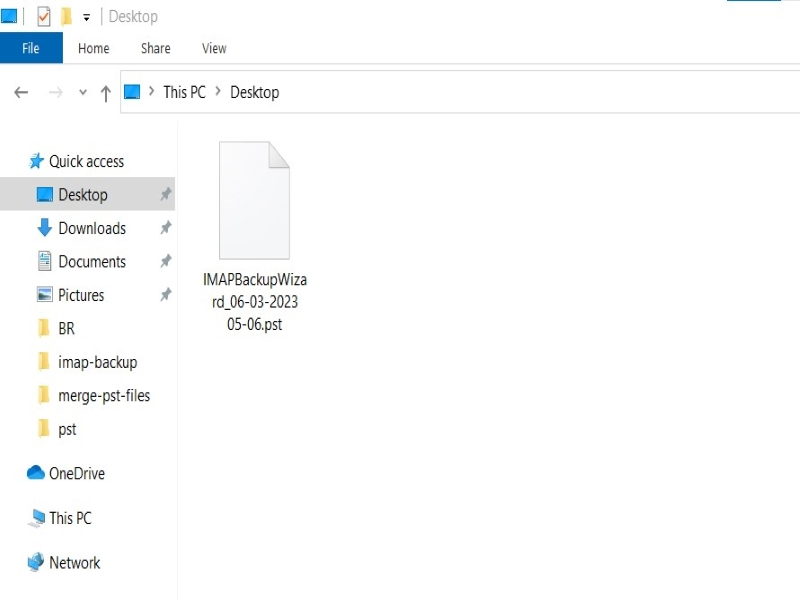Screen dimensions: 800x600
Task: Click the New folder icon in title bar
Action: [66, 17]
